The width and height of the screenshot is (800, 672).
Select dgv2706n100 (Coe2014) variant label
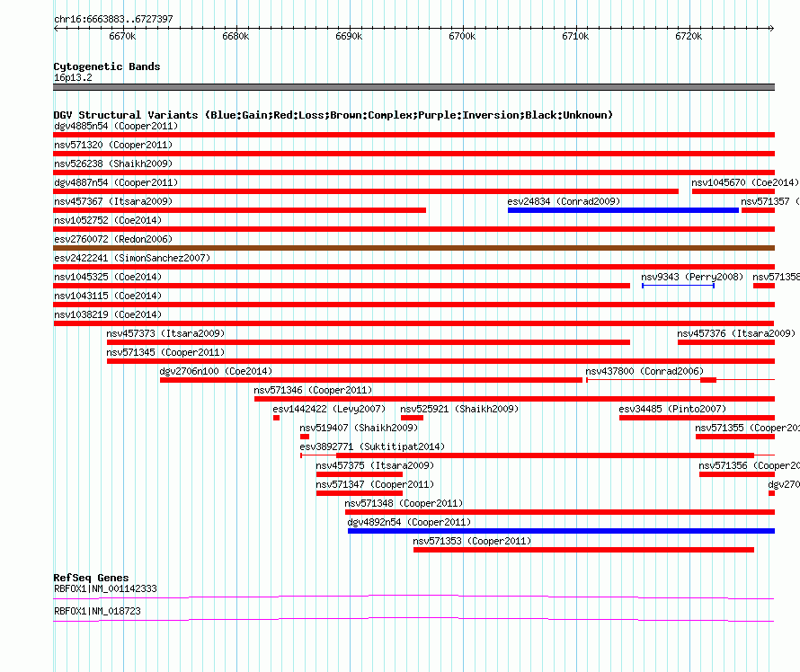pos(216,371)
